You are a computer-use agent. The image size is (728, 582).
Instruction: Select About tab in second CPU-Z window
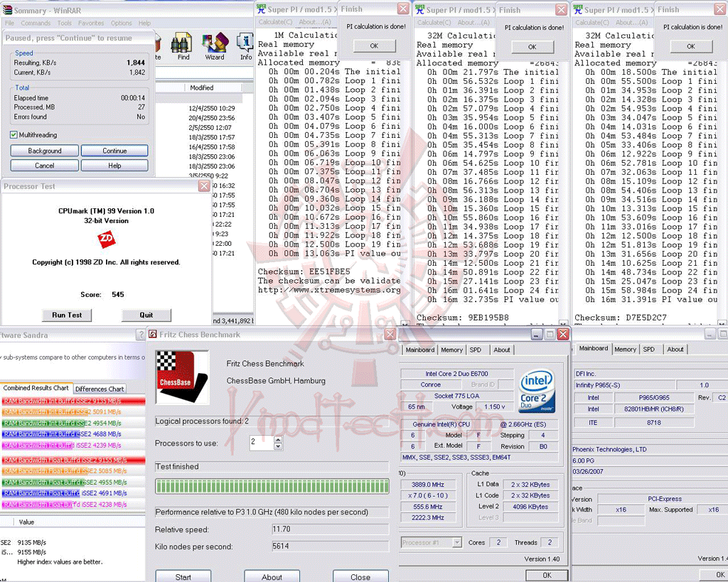(675, 349)
